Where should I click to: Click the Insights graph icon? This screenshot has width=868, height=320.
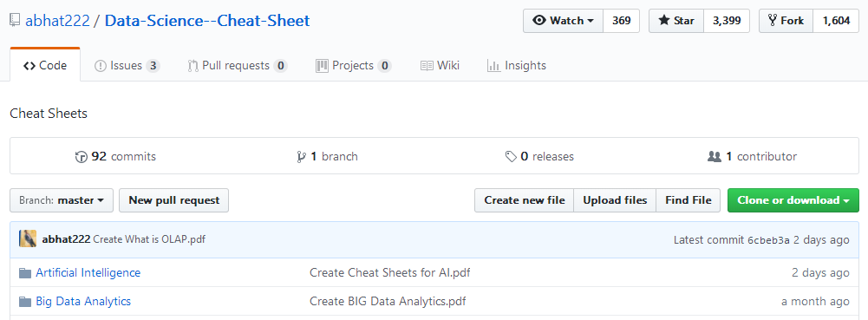coord(493,66)
